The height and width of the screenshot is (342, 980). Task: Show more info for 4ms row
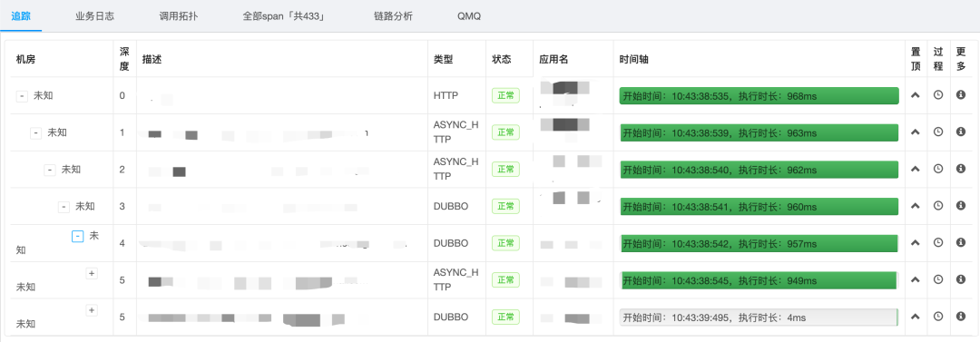(x=961, y=317)
